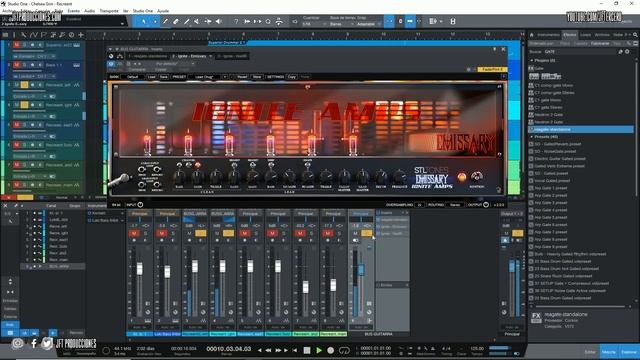Select the Eraser tool
The image size is (640, 360).
[176, 21]
